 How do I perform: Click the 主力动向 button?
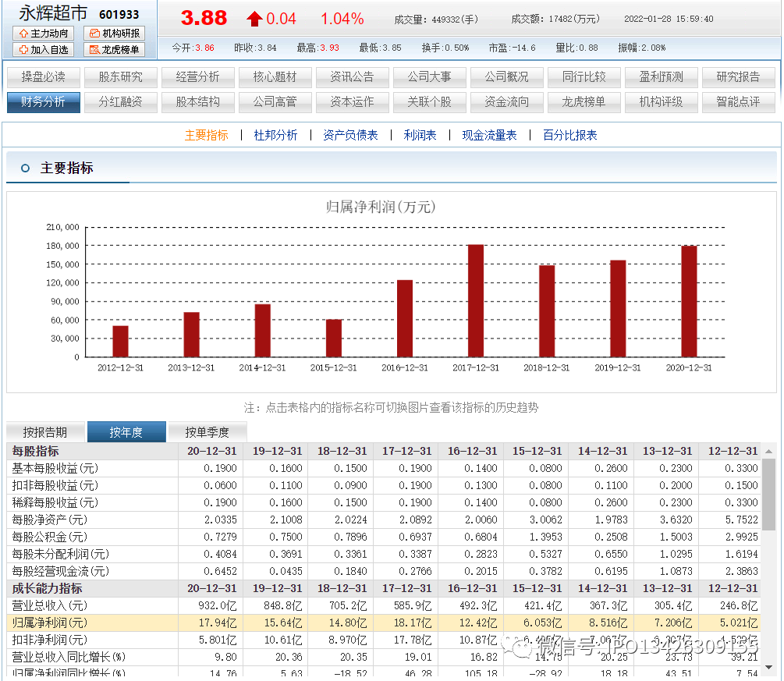pos(44,34)
